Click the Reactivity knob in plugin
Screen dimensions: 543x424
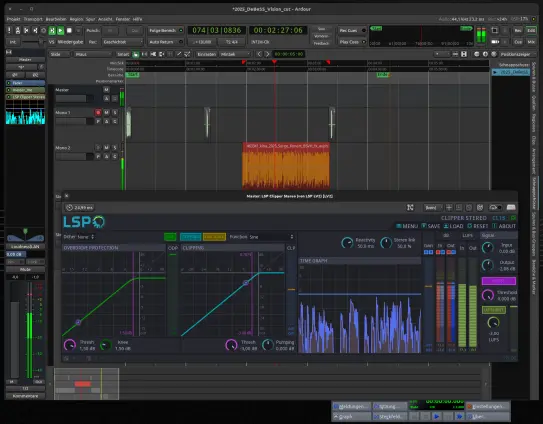[x=347, y=243]
